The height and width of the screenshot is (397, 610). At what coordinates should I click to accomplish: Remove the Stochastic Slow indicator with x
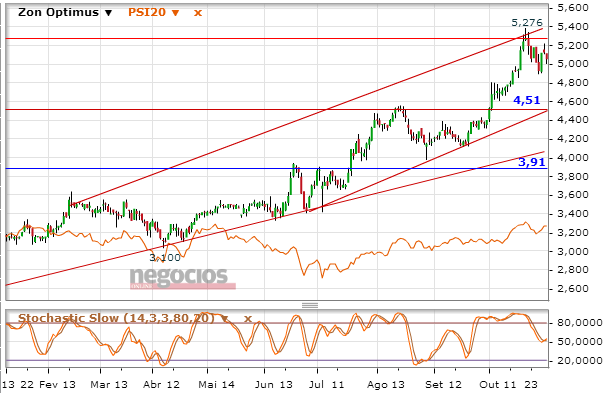click(x=248, y=319)
